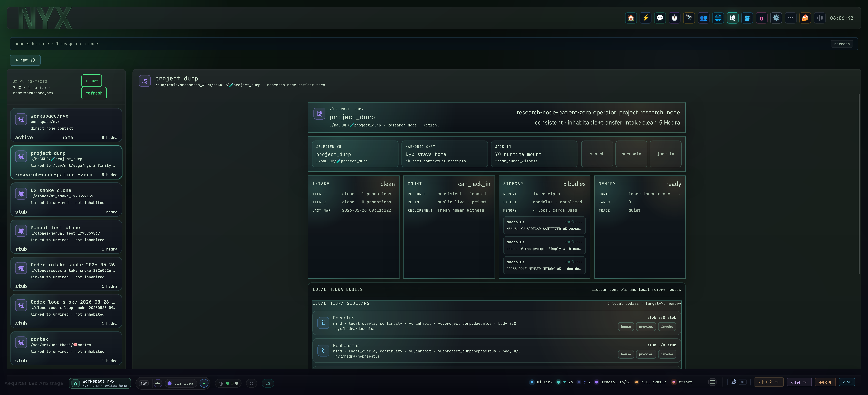Click the strawberry cake icon

point(805,18)
